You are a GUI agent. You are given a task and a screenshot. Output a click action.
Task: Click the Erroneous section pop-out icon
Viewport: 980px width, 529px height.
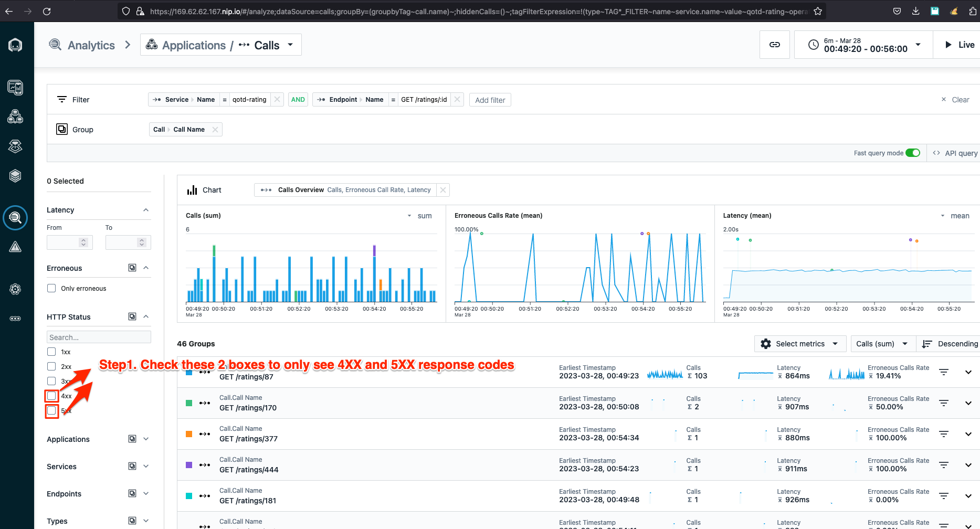(x=132, y=268)
